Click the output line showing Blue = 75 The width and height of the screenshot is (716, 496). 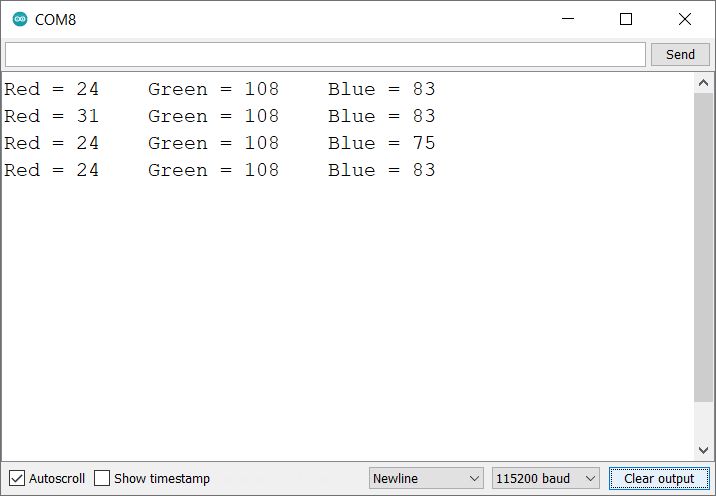220,143
